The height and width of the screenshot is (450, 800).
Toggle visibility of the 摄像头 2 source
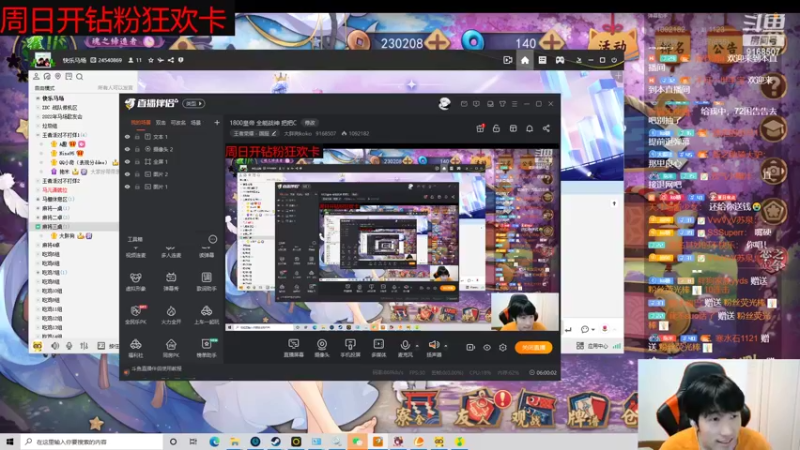[x=127, y=149]
